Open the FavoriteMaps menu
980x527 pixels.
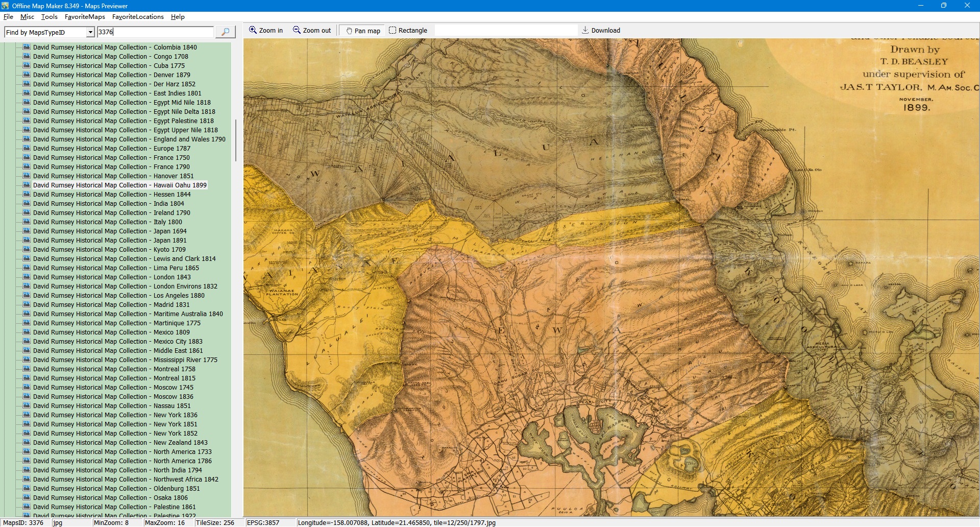tap(85, 17)
